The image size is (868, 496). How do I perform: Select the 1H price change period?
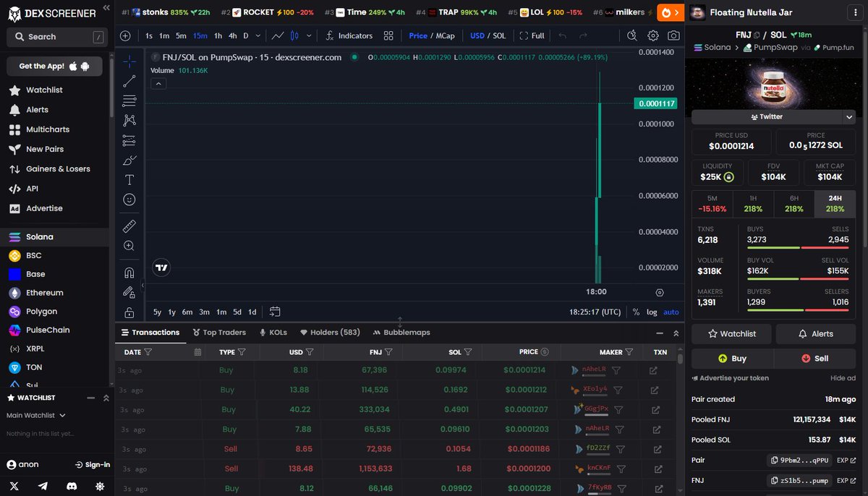coord(753,203)
